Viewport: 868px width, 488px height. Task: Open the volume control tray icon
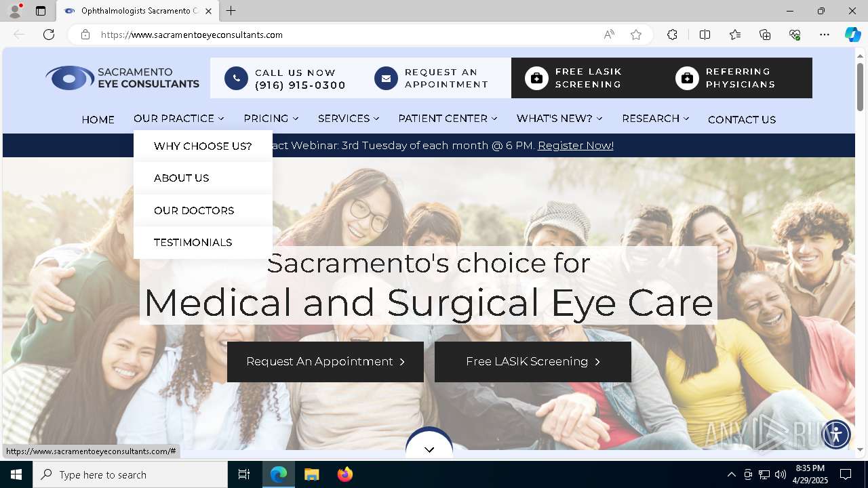click(x=781, y=474)
